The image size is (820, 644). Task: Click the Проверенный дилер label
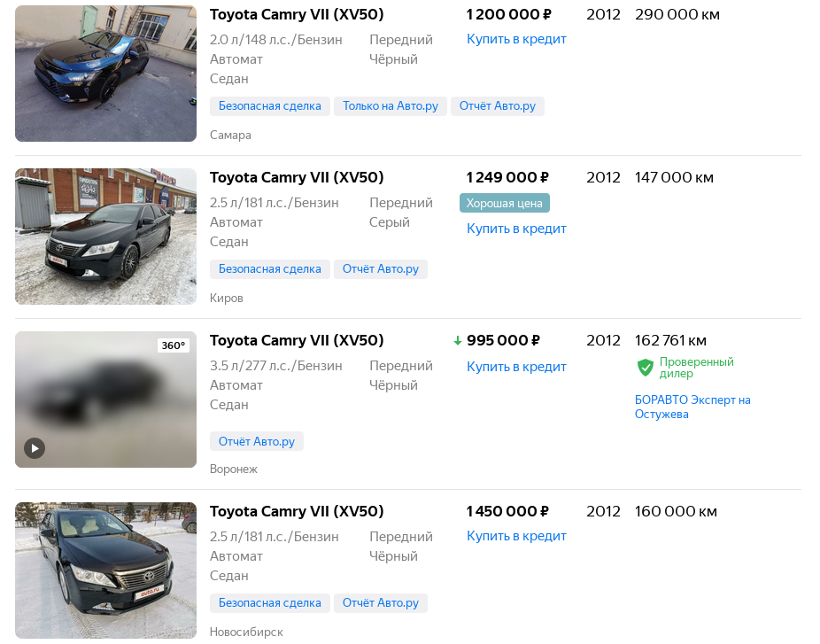[696, 368]
